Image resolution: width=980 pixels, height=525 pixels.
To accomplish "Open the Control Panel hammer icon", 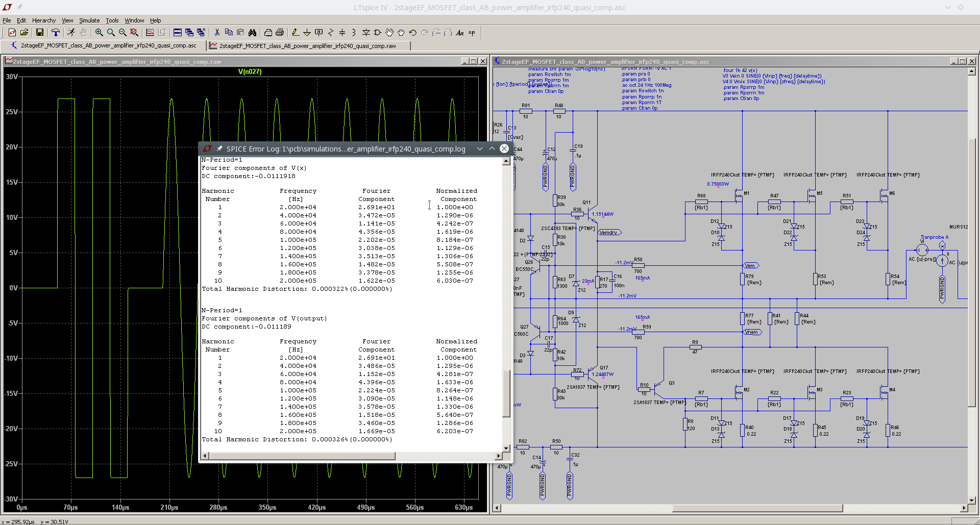I will 56,33.
